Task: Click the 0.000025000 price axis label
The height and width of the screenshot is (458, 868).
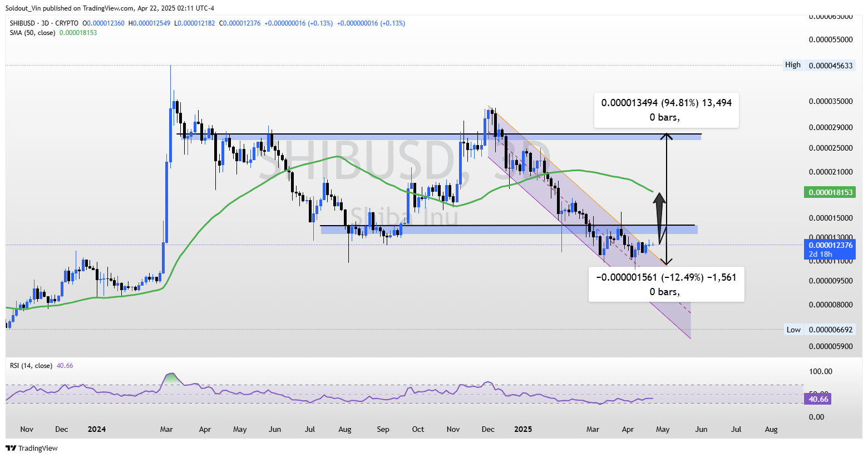Action: tap(830, 148)
